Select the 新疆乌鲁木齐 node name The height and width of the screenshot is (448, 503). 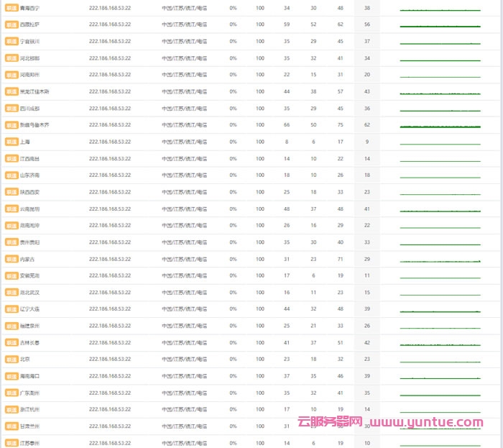(34, 125)
